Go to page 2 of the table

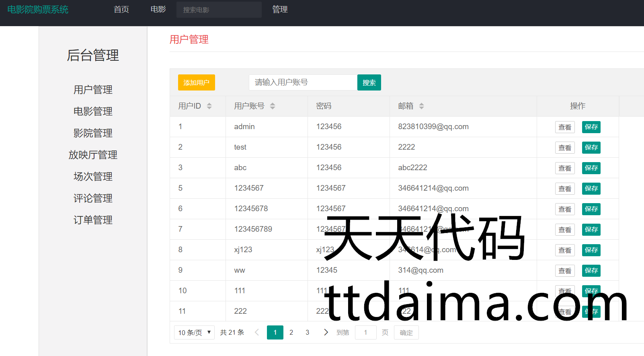(291, 332)
